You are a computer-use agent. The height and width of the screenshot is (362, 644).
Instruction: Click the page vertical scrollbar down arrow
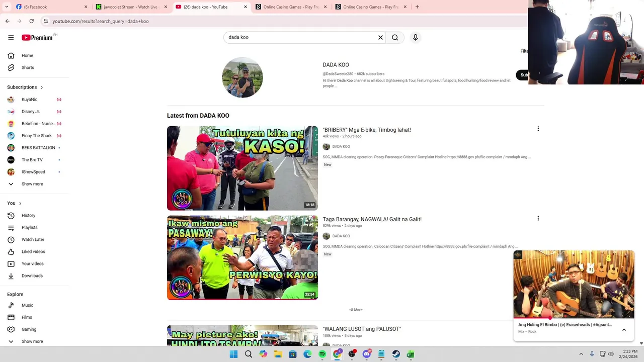coord(641,343)
